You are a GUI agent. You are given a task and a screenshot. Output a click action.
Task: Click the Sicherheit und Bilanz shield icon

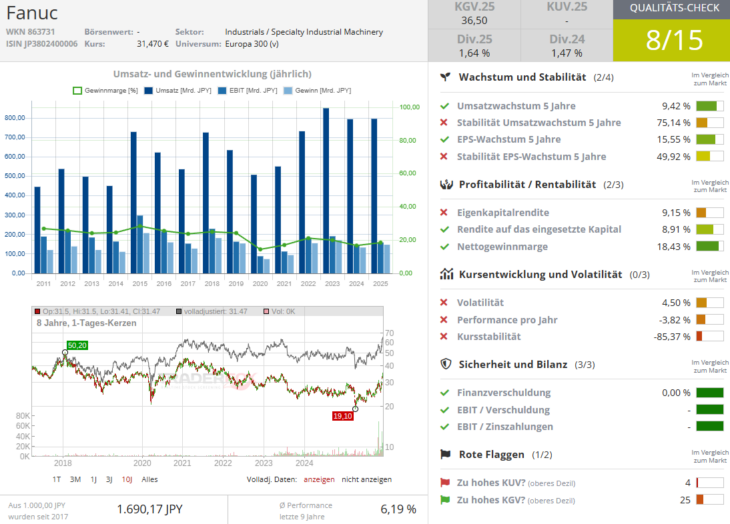[445, 364]
